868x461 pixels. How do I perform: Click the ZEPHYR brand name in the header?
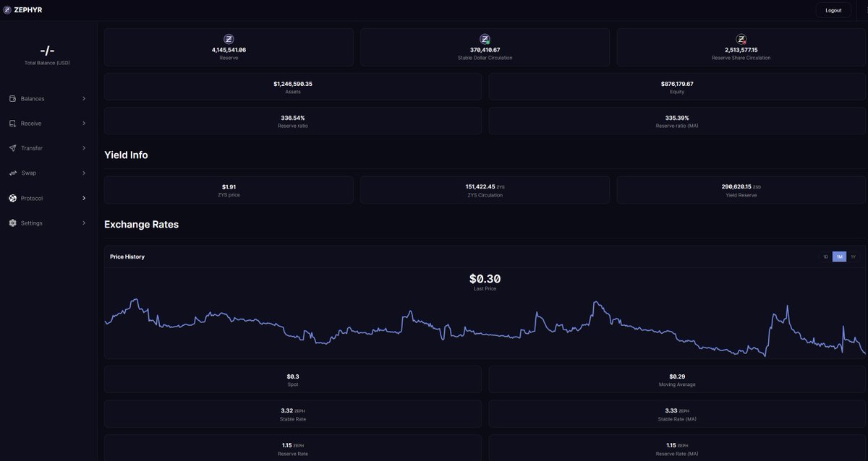point(28,10)
